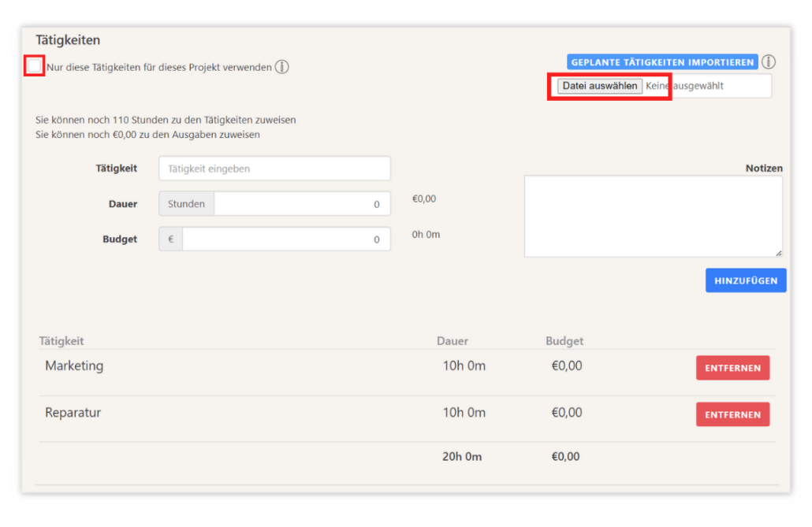Enable the 'Nur diese Tätigkeiten' checkbox
Screen dimensions: 812x527
pyautogui.click(x=35, y=66)
